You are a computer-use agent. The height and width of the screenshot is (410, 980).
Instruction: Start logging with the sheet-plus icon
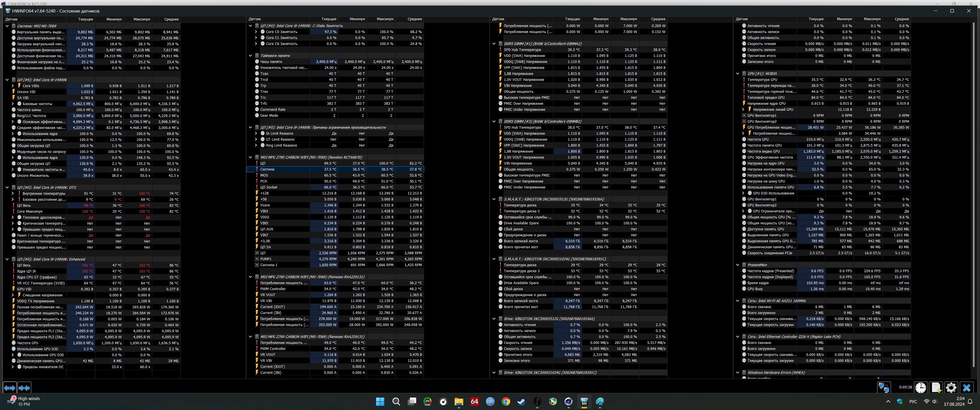[x=936, y=387]
